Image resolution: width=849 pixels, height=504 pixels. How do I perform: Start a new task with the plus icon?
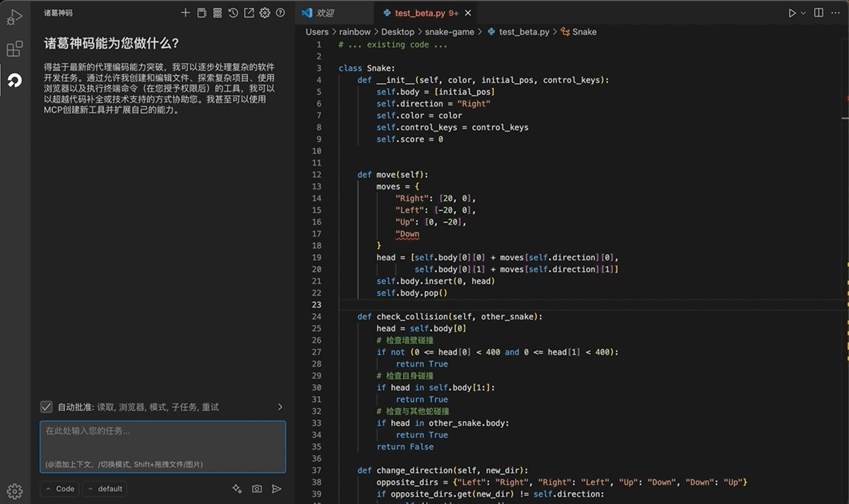tap(186, 13)
